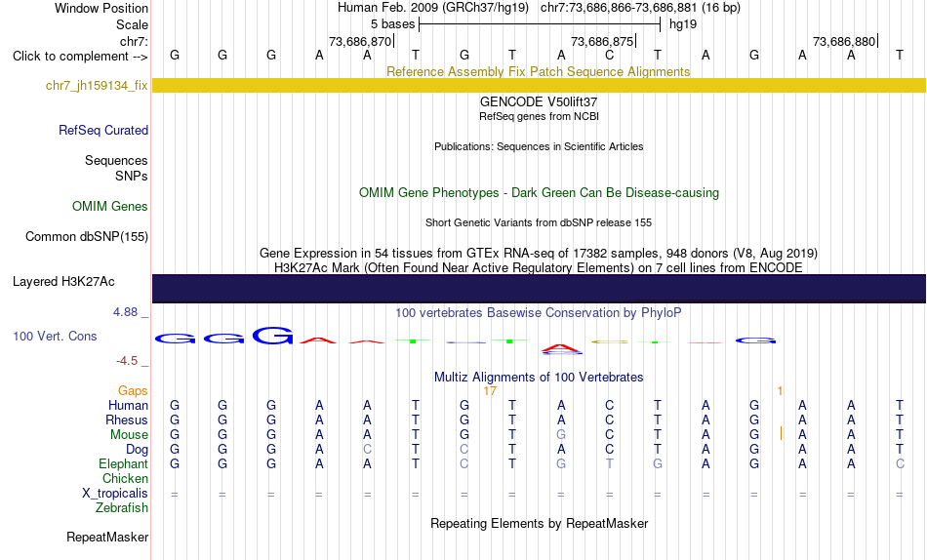The height and width of the screenshot is (560, 927).
Task: Click the OMIM Genes track label
Action: (x=110, y=207)
